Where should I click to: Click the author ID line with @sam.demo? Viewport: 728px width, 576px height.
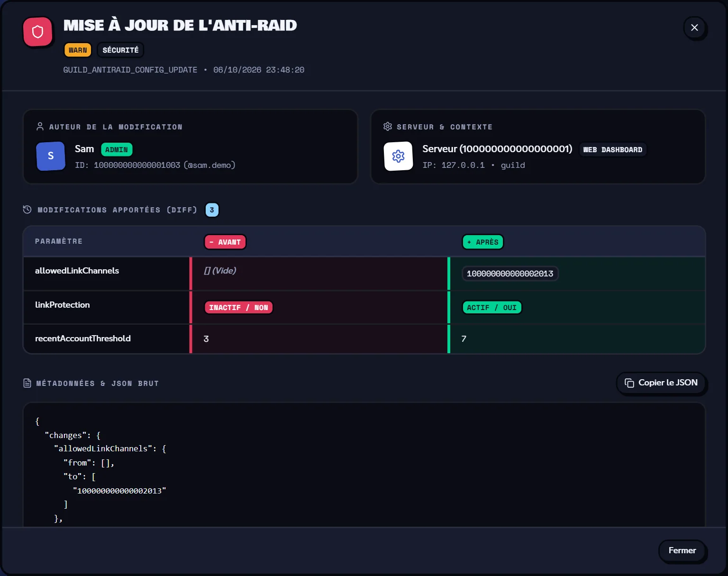click(x=155, y=165)
